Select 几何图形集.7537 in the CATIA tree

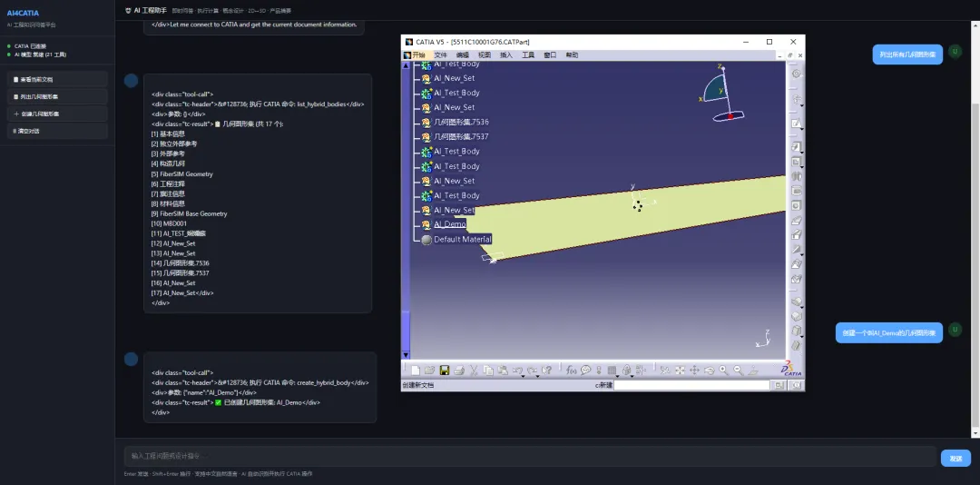point(461,136)
